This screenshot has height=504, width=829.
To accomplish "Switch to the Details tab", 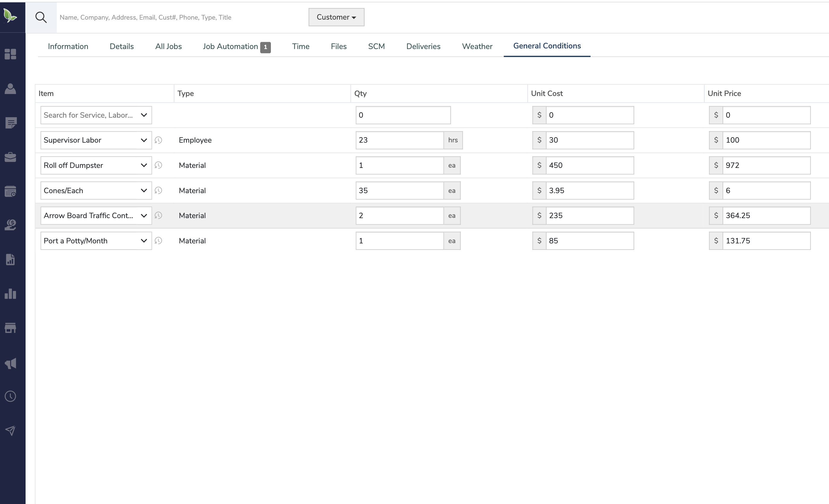I will pos(122,46).
